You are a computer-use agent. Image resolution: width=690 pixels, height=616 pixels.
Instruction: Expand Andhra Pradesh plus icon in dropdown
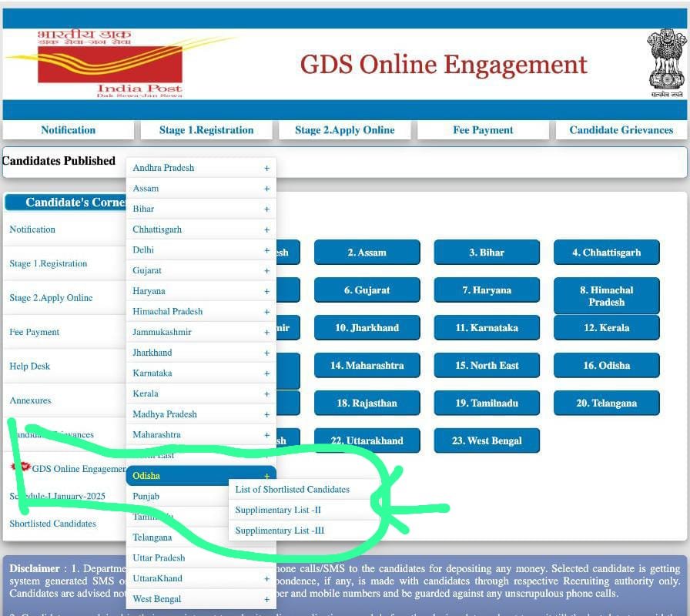click(x=266, y=168)
